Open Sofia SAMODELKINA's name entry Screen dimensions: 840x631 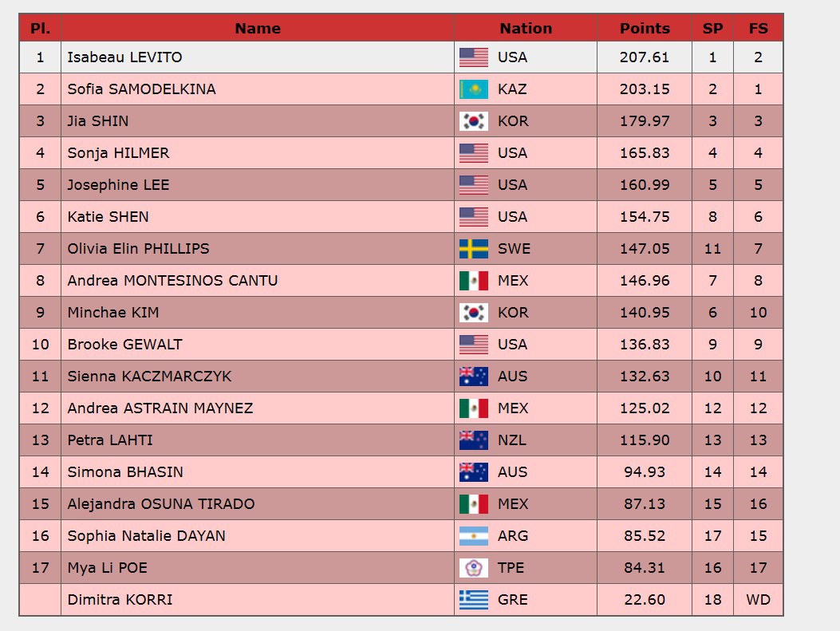click(141, 89)
